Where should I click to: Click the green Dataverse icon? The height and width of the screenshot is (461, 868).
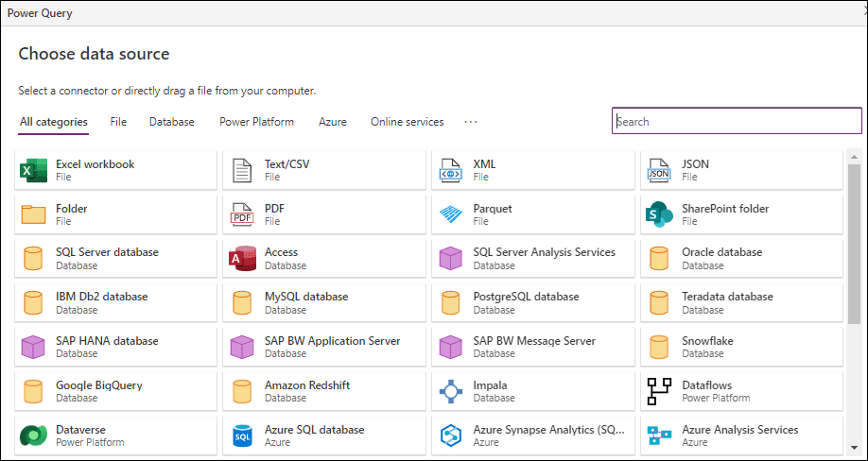(x=33, y=435)
